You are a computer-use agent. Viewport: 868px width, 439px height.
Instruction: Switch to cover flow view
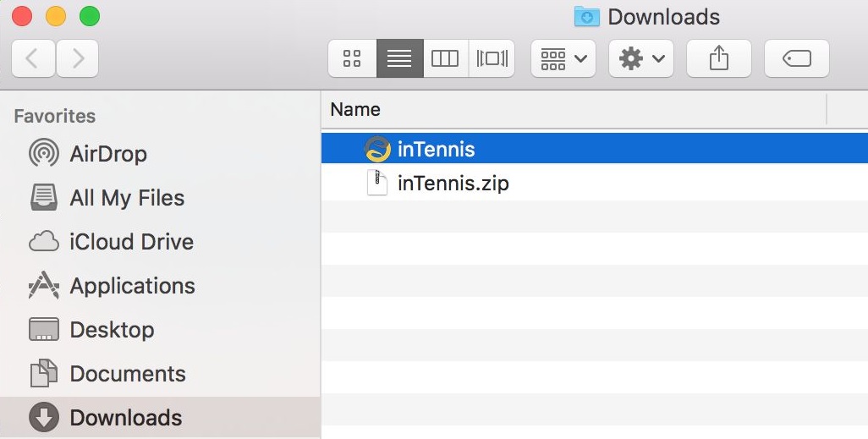coord(492,58)
